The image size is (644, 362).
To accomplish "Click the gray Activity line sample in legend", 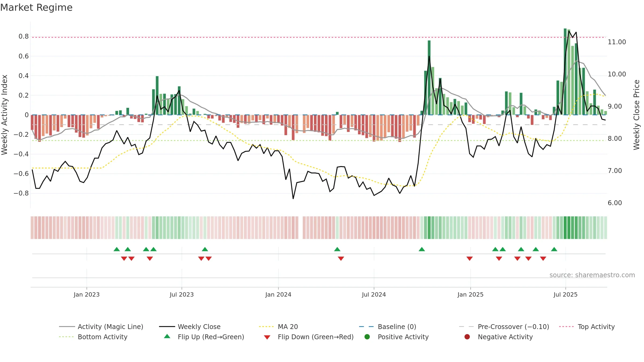I will click(x=67, y=327).
